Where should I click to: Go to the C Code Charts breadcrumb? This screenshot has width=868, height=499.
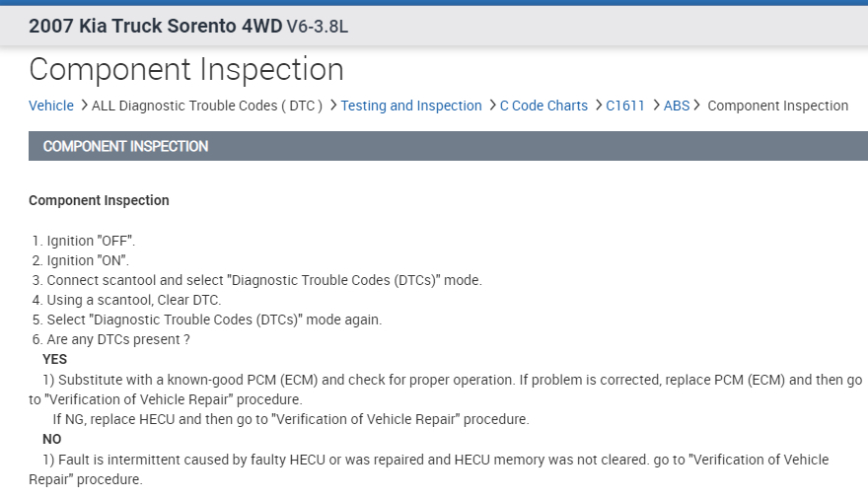[x=543, y=106]
